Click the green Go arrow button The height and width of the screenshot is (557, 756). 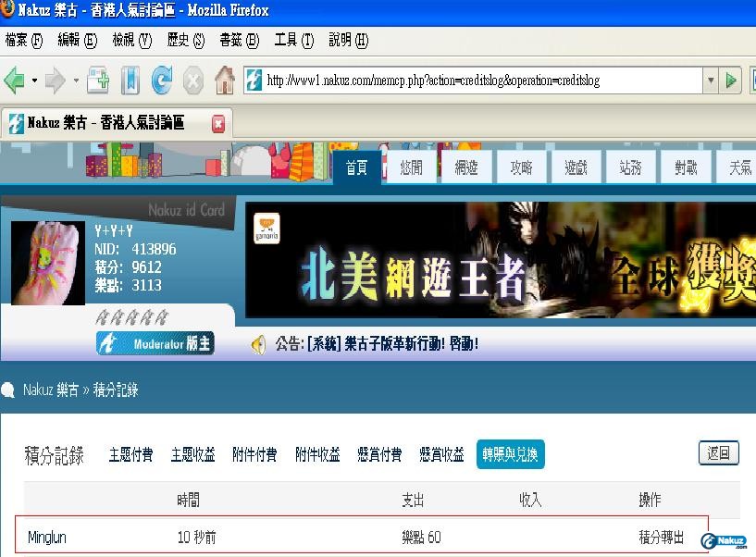coord(732,80)
